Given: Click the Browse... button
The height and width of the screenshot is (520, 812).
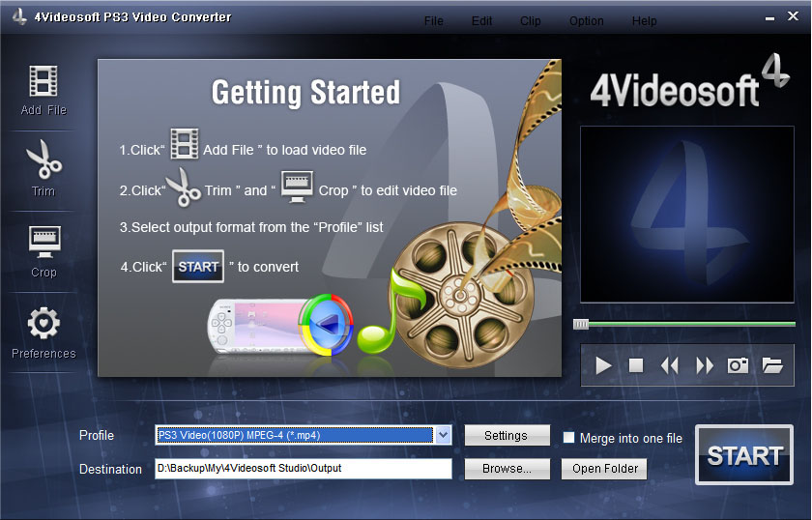Looking at the screenshot, I should (x=507, y=469).
